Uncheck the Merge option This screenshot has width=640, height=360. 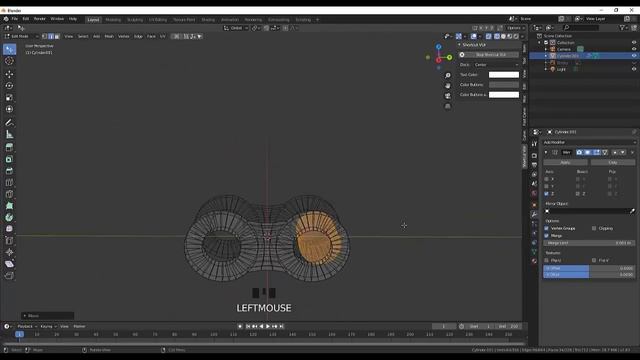coord(547,236)
